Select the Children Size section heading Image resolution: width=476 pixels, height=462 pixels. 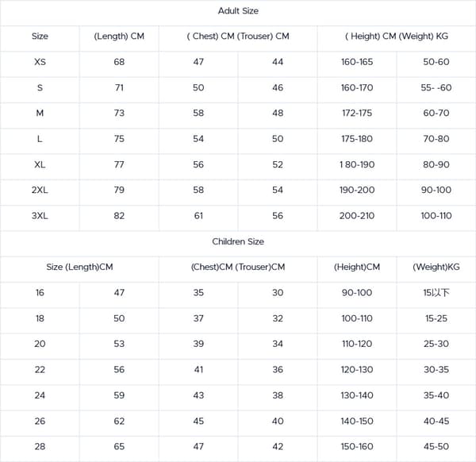(238, 241)
